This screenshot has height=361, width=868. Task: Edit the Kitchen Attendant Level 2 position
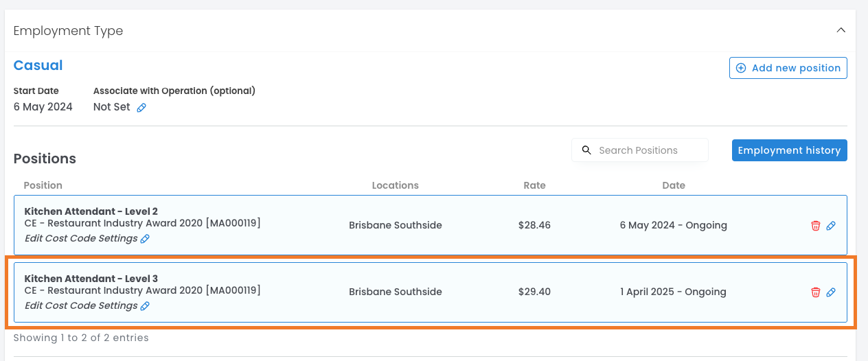pos(831,226)
